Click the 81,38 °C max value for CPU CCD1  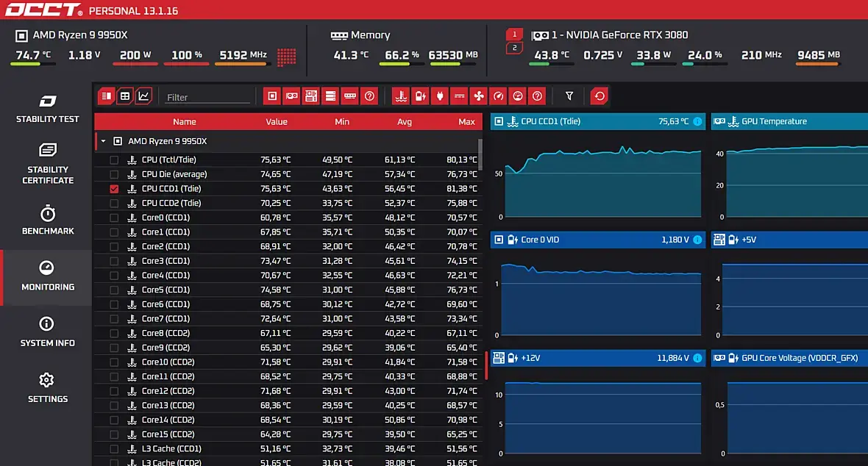click(x=462, y=189)
